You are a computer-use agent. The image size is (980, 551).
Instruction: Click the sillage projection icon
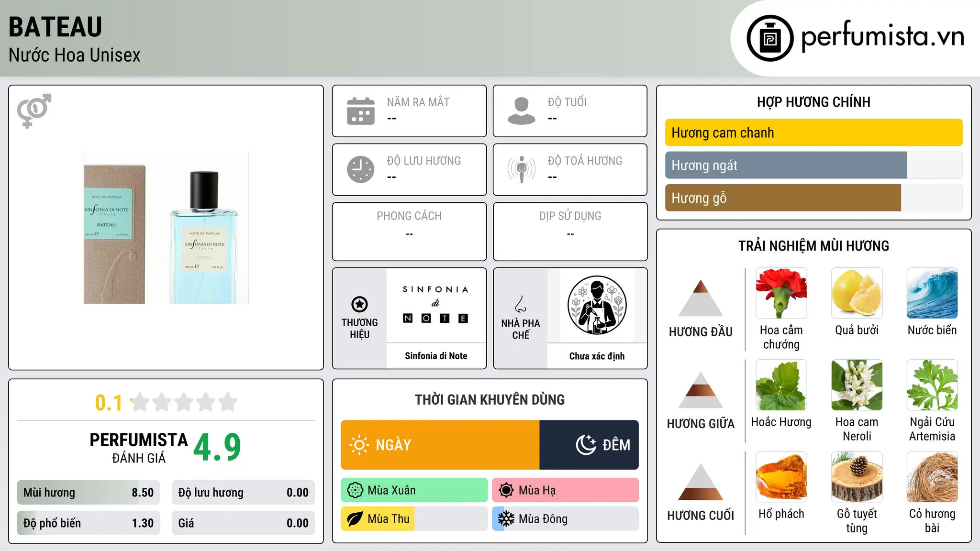[x=522, y=169]
